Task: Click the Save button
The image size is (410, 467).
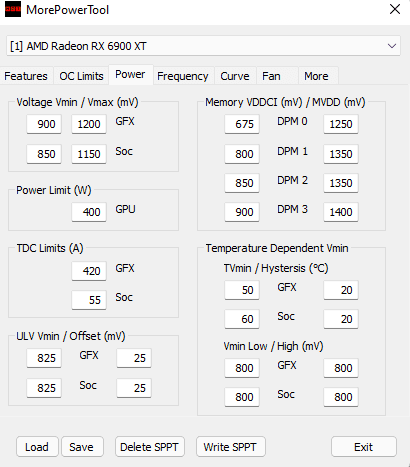Action: point(82,447)
